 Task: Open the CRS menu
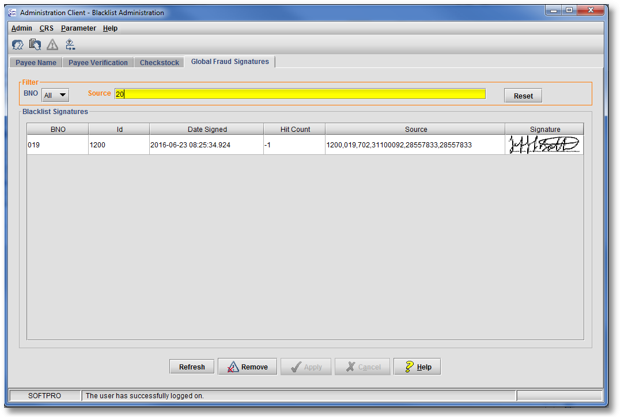[47, 28]
